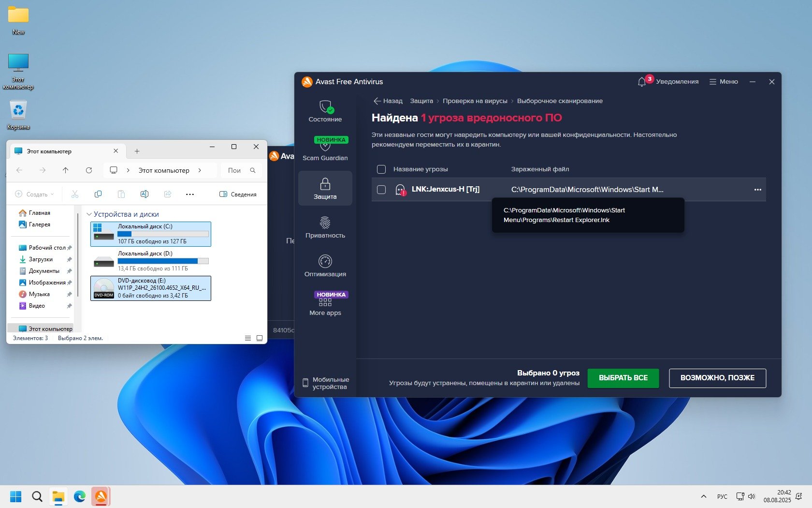Open More apps in Avast sidebar
The height and width of the screenshot is (508, 812).
325,304
